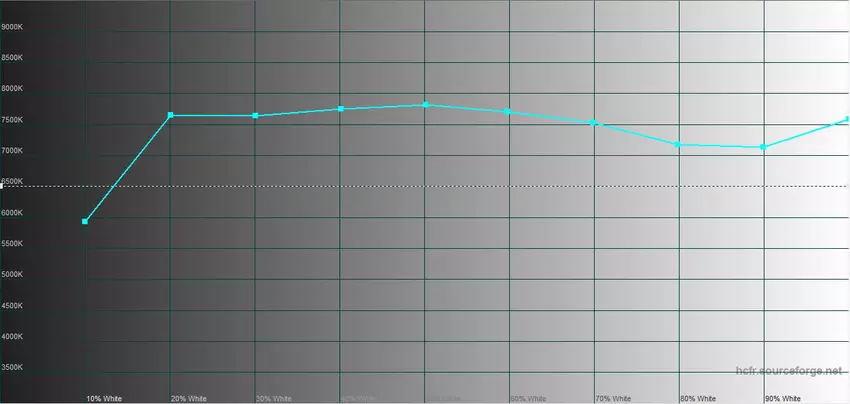Select the curve point above 20% White
This screenshot has width=850, height=404.
pyautogui.click(x=171, y=115)
